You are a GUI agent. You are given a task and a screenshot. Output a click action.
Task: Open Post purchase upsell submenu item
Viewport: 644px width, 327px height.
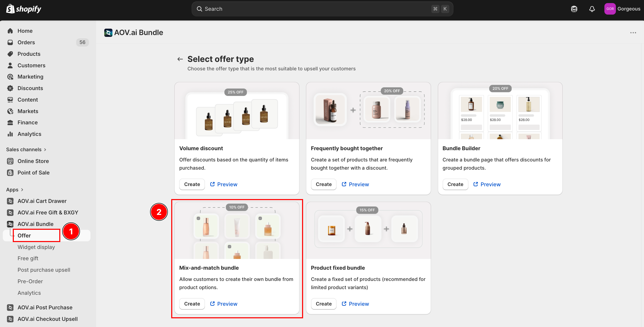44,270
